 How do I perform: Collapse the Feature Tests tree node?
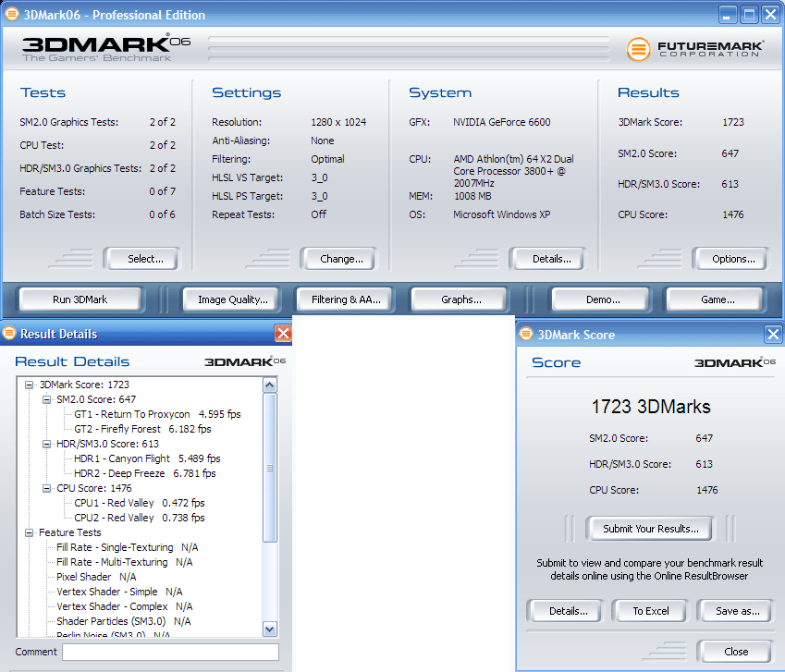point(29,532)
